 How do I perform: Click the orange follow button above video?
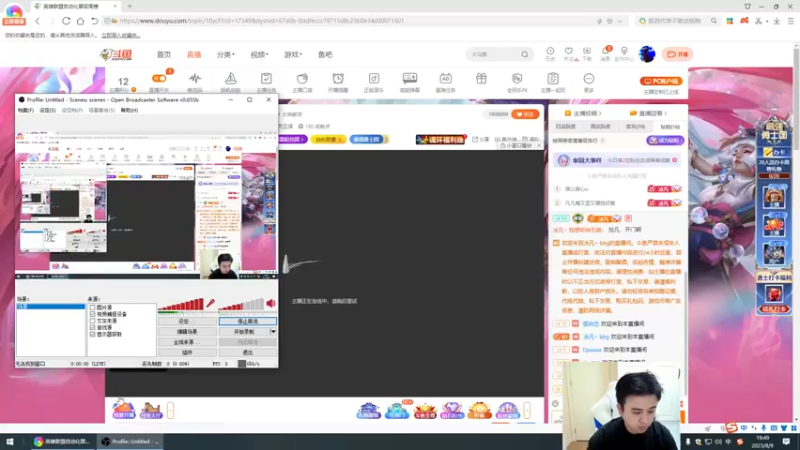(525, 114)
